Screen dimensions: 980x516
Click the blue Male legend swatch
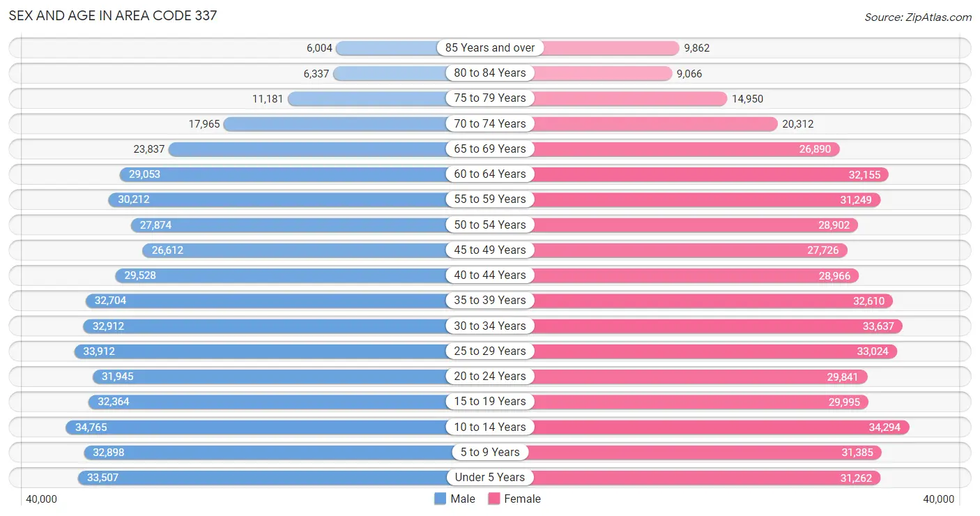pos(440,499)
